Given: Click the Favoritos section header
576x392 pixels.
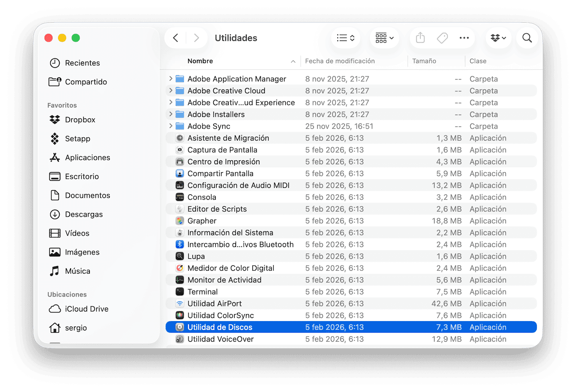Looking at the screenshot, I should coord(62,105).
